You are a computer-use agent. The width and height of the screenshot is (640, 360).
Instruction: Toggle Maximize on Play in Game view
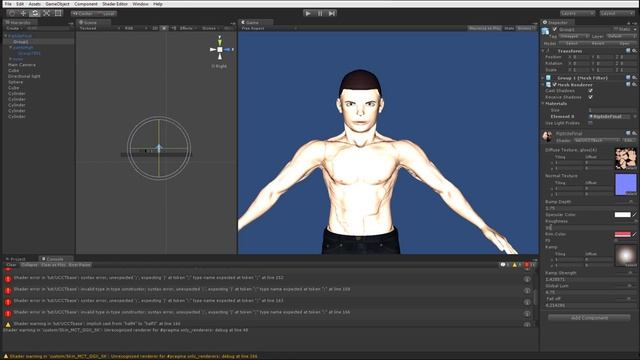click(484, 28)
